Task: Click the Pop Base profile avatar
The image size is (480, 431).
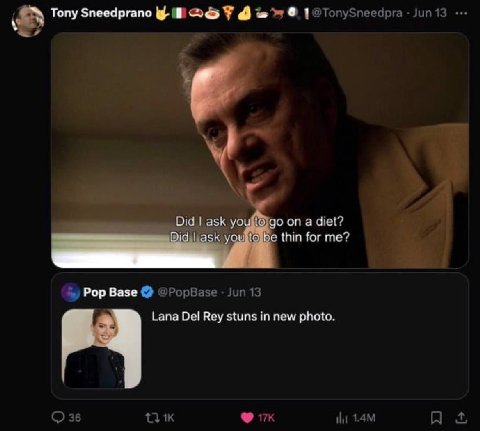Action: coord(70,292)
